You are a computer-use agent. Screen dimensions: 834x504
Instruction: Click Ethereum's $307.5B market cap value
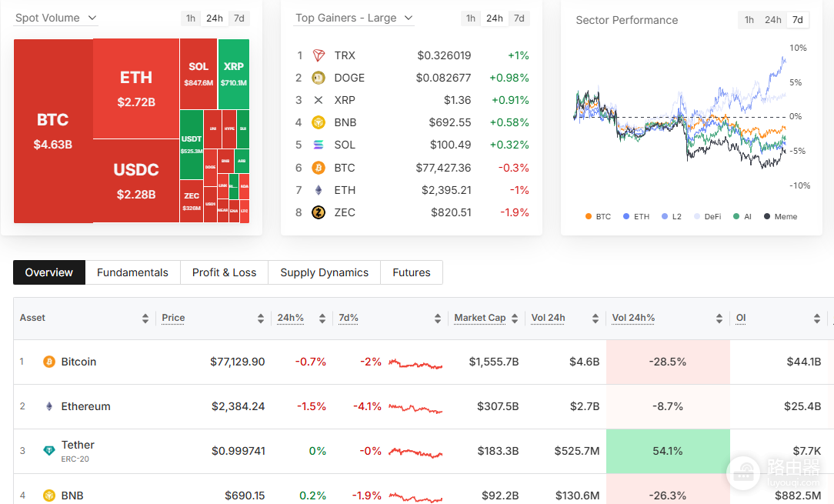pyautogui.click(x=498, y=406)
